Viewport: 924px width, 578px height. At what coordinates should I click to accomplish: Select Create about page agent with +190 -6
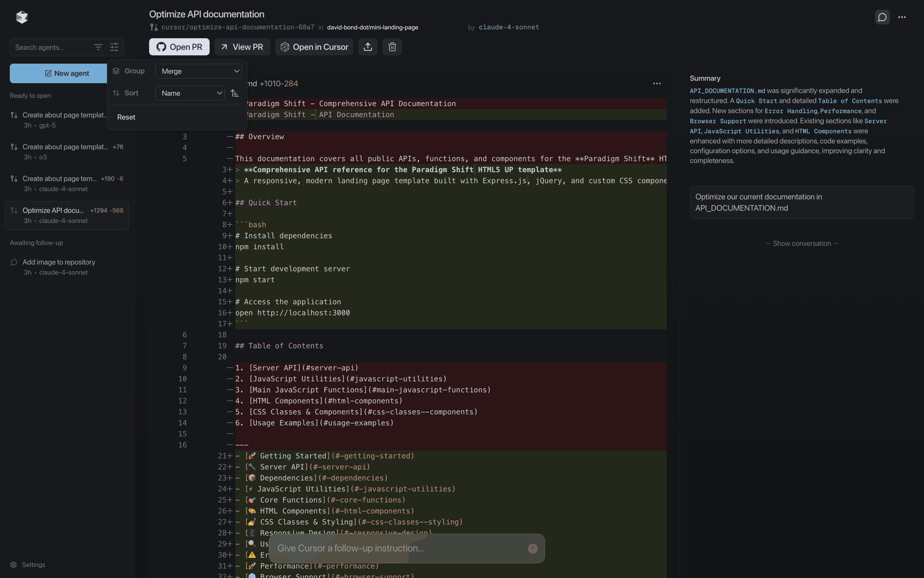pyautogui.click(x=67, y=184)
